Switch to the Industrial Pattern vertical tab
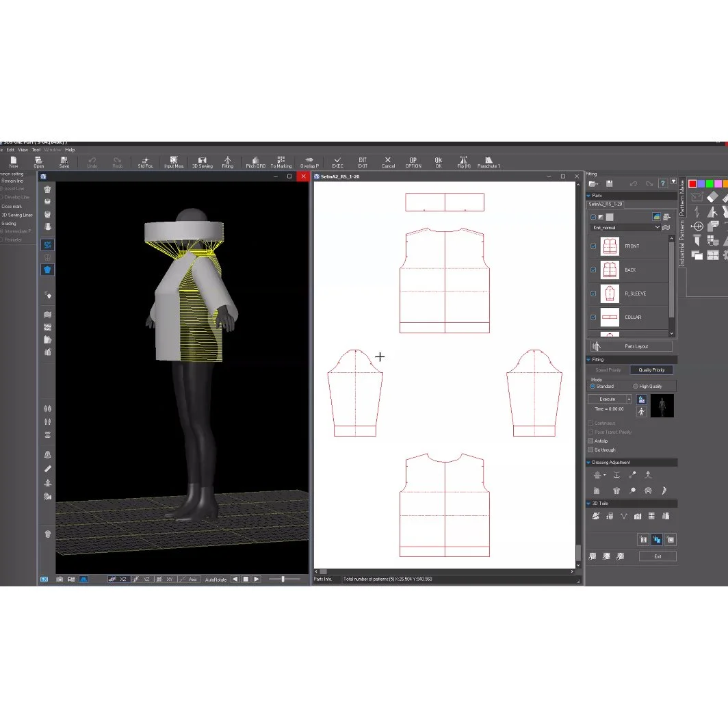 682,244
